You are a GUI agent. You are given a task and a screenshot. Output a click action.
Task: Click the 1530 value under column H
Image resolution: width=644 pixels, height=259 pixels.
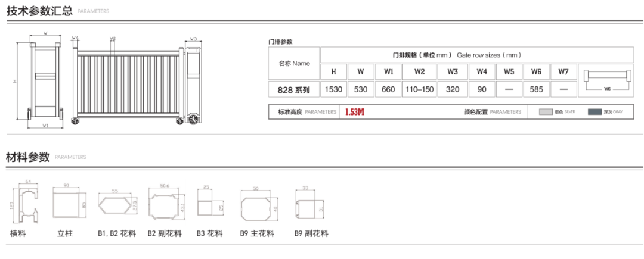pos(333,89)
